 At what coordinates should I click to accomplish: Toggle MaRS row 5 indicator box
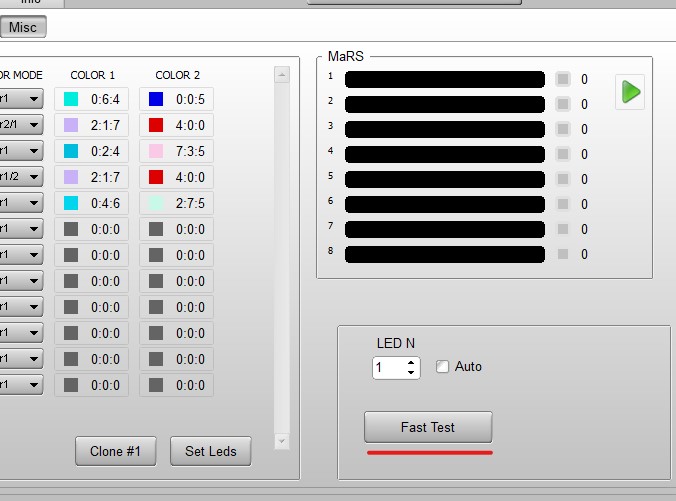563,179
